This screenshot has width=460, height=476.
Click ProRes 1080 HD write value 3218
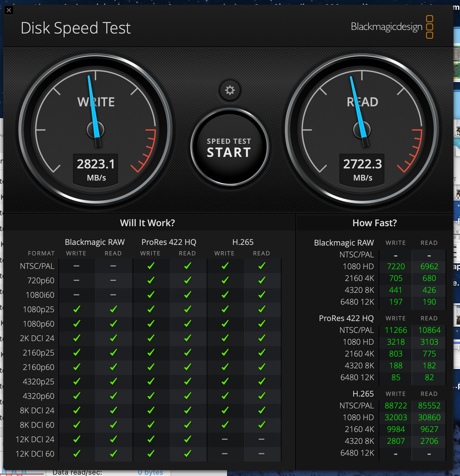pyautogui.click(x=396, y=342)
